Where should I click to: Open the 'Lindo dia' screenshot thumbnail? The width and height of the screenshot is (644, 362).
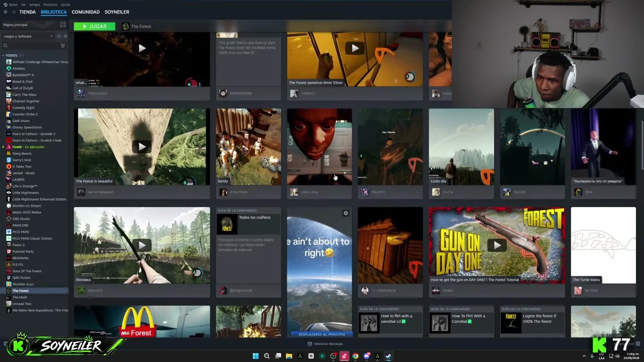461,147
